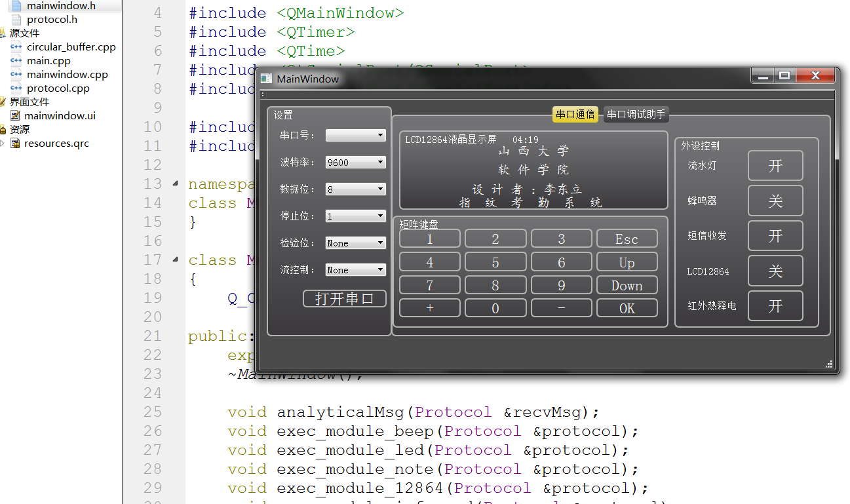Image resolution: width=850 pixels, height=504 pixels.
Task: Click the Up keypad button
Action: point(627,262)
